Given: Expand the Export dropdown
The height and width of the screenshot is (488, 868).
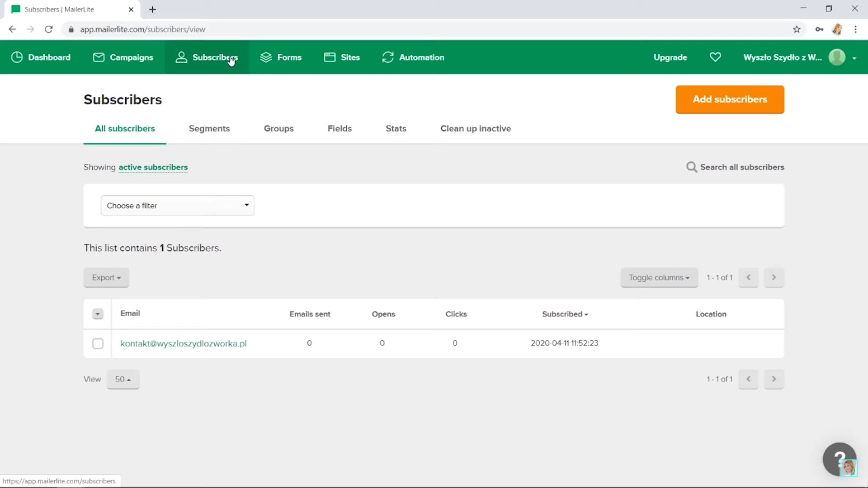Looking at the screenshot, I should 106,277.
